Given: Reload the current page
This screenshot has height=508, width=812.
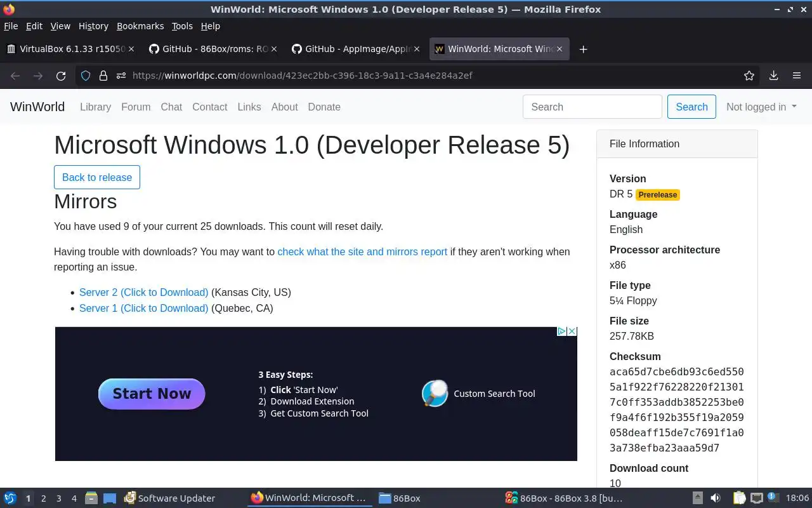Looking at the screenshot, I should pyautogui.click(x=61, y=76).
